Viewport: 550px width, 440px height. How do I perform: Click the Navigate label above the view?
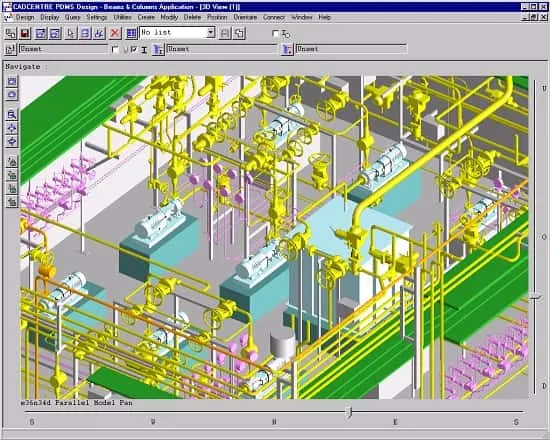tap(23, 67)
